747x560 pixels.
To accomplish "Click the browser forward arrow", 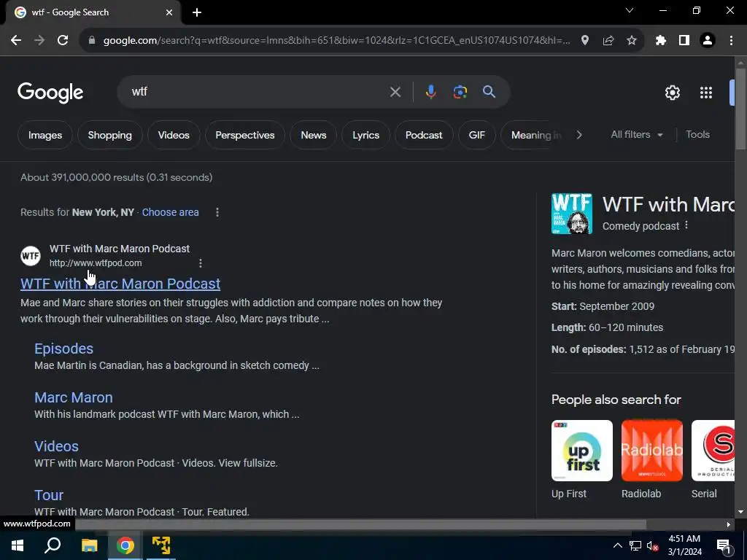I will tap(39, 41).
